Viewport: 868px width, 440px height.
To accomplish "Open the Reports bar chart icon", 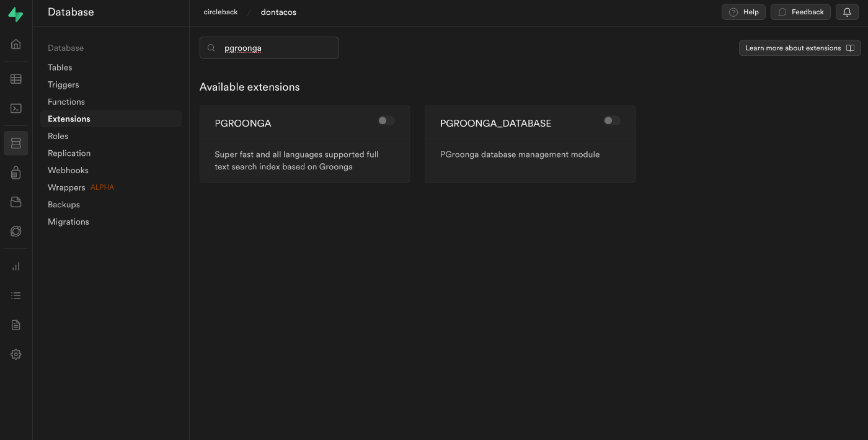I will (x=16, y=266).
